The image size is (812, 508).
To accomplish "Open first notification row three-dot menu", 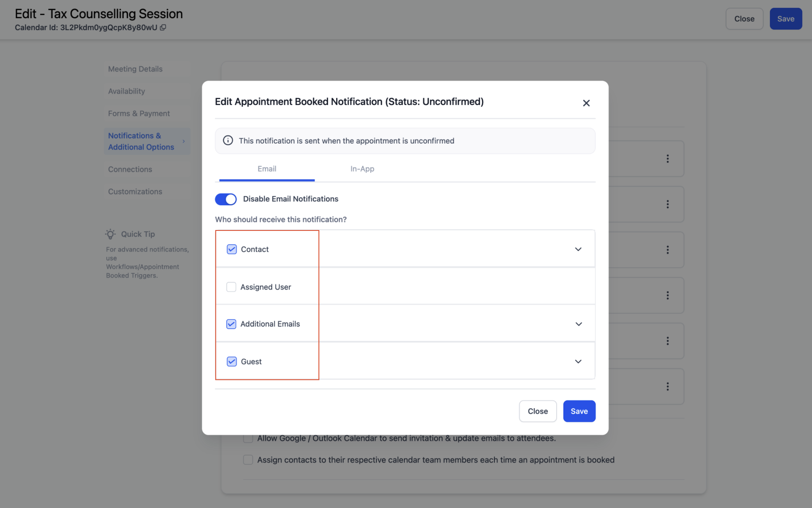I will [x=667, y=159].
